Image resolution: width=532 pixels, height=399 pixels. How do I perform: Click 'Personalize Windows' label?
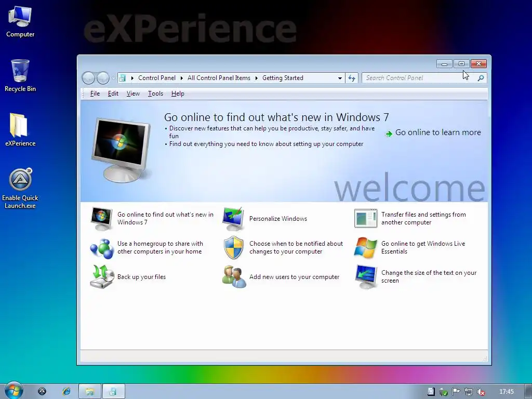278,219
